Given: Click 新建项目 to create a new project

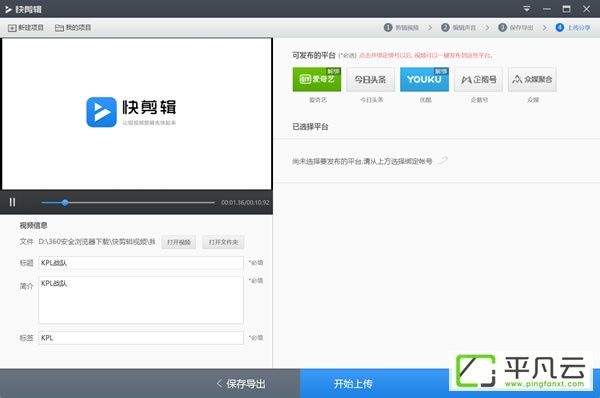Looking at the screenshot, I should (x=26, y=28).
